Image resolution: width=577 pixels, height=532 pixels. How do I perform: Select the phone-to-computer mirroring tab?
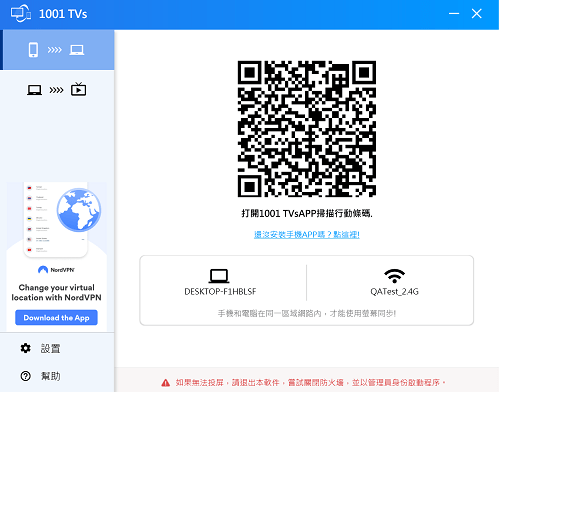click(57, 50)
